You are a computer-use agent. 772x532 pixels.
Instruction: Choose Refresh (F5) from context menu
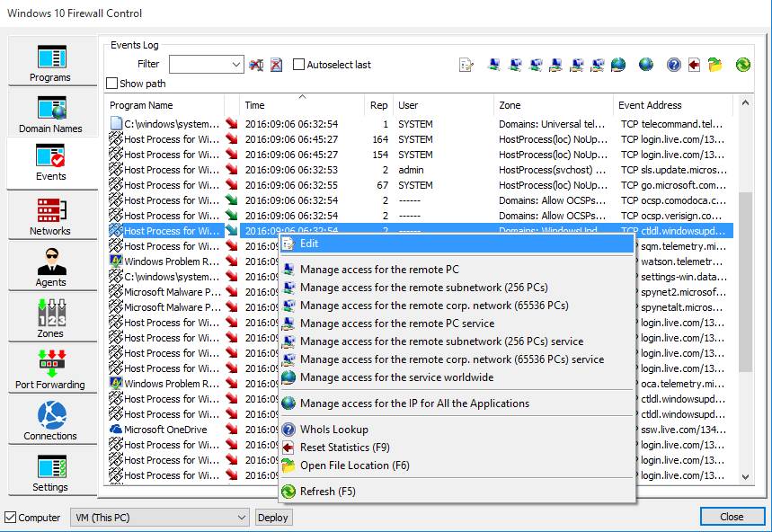pyautogui.click(x=457, y=492)
